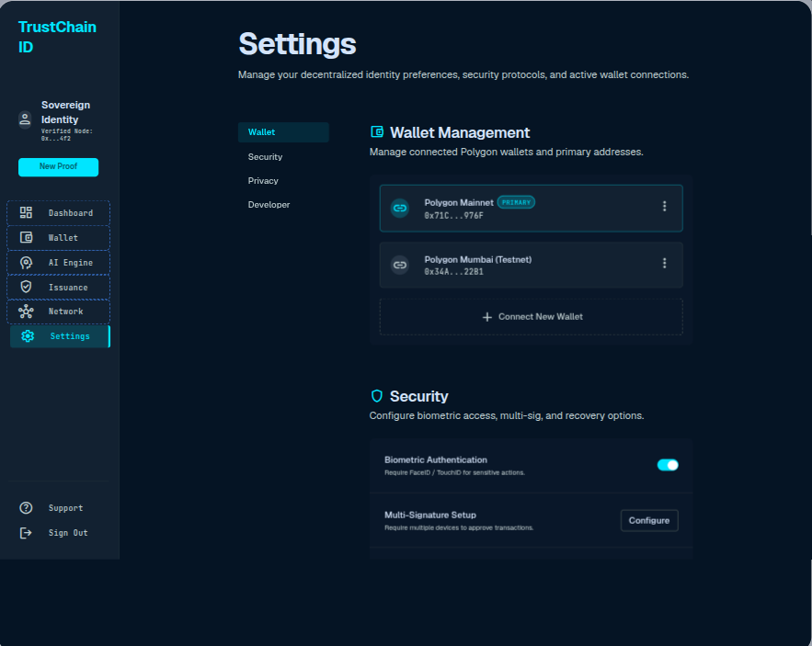Select the Polygon Mainnet wallet card

[532, 208]
